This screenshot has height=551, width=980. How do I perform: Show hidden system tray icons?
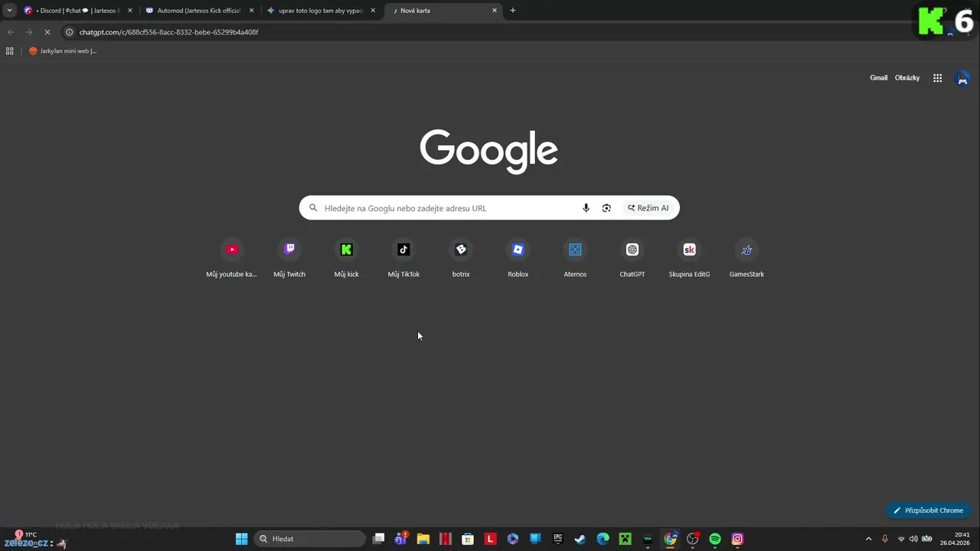coord(868,539)
